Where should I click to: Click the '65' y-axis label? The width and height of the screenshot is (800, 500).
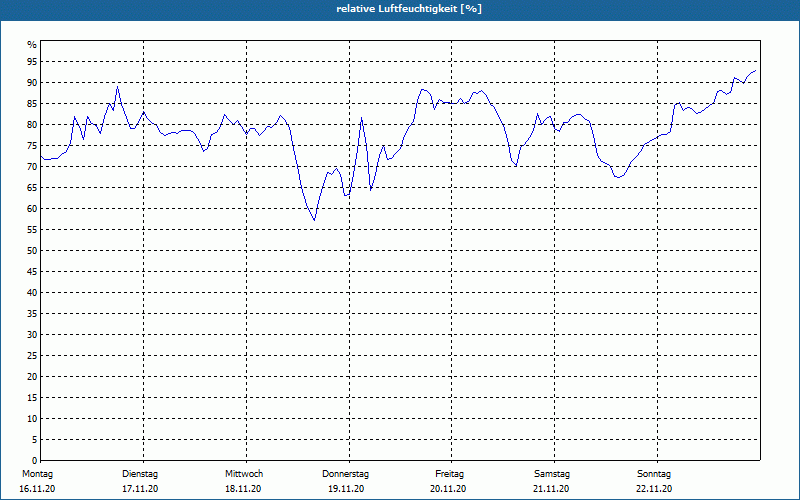click(x=32, y=188)
